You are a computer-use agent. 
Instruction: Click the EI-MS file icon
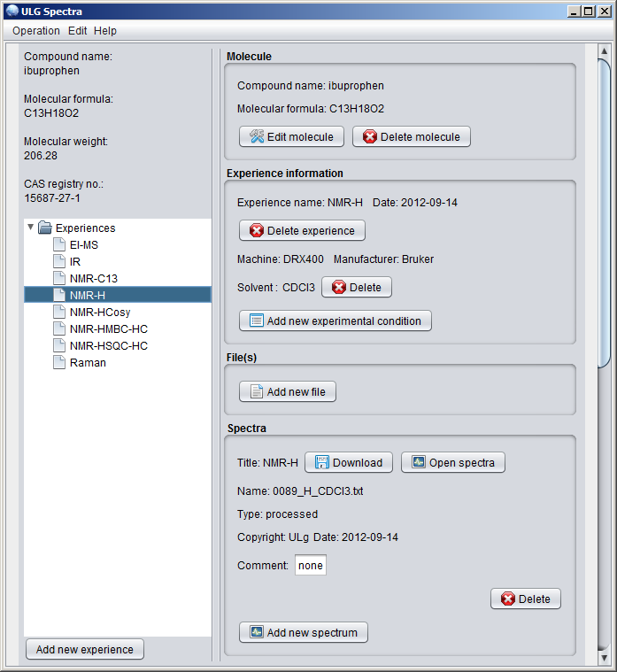point(59,244)
